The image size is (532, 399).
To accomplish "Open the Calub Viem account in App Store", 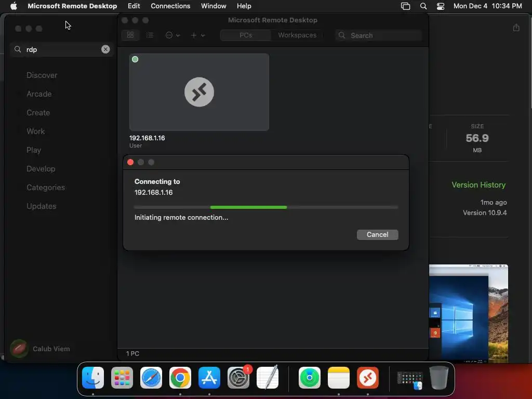I will (x=40, y=349).
